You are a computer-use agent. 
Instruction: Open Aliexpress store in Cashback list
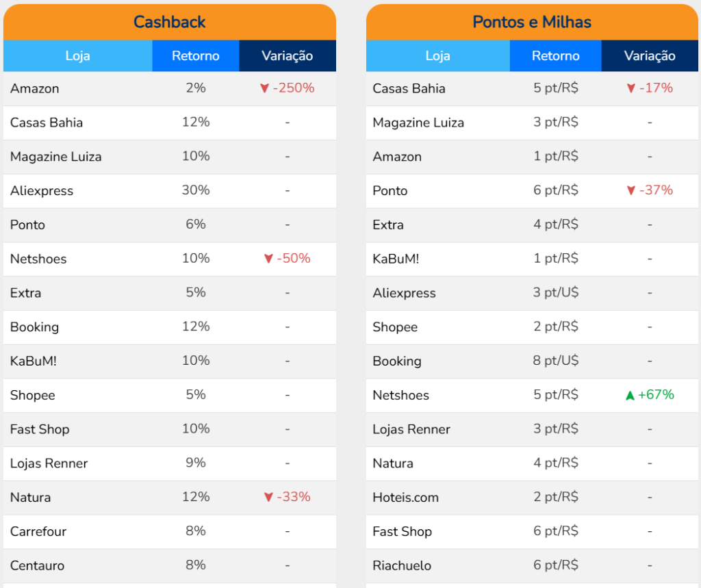(42, 191)
